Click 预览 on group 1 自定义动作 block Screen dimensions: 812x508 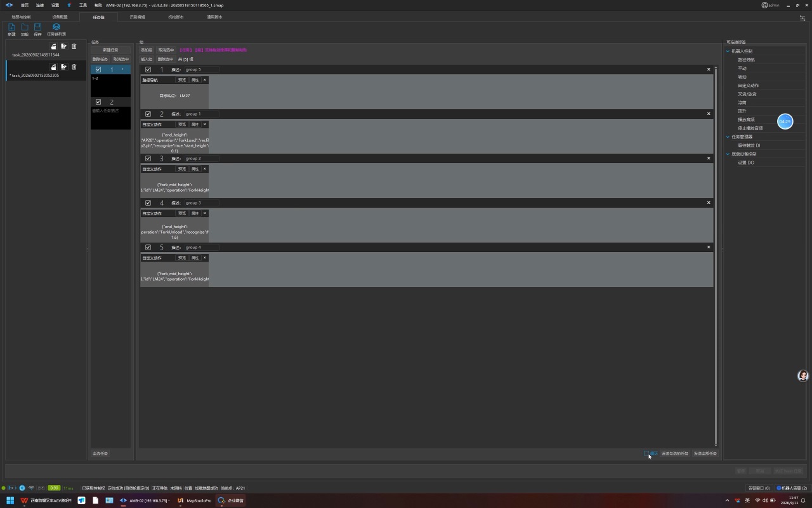coord(182,124)
